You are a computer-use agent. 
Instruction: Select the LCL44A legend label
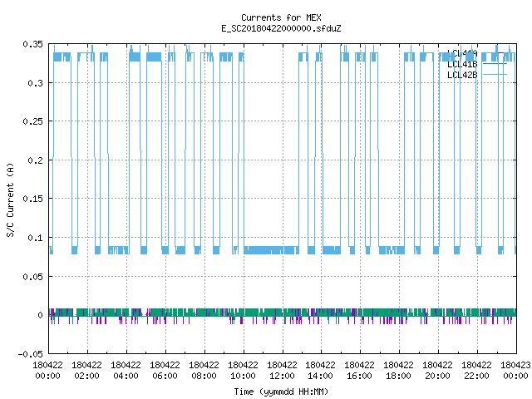pos(462,53)
